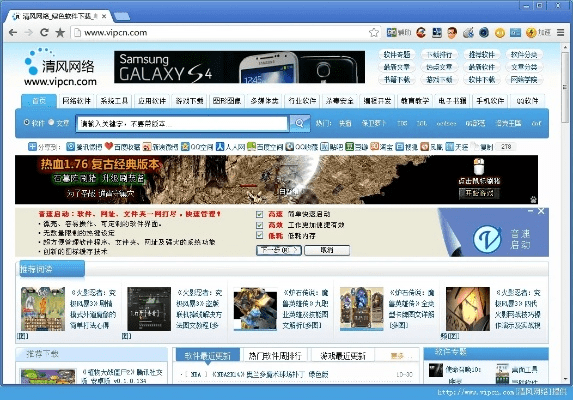Click the cartoon face extension icon
Screen dimensions: 573x400
point(452,33)
